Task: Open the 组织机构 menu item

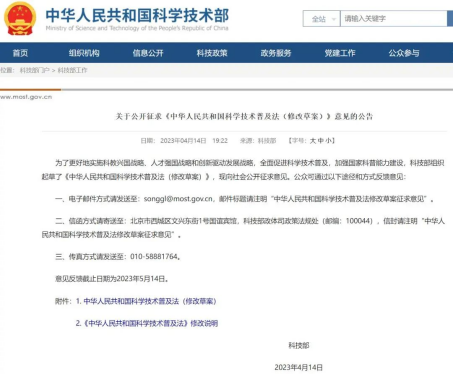Action: click(x=84, y=53)
